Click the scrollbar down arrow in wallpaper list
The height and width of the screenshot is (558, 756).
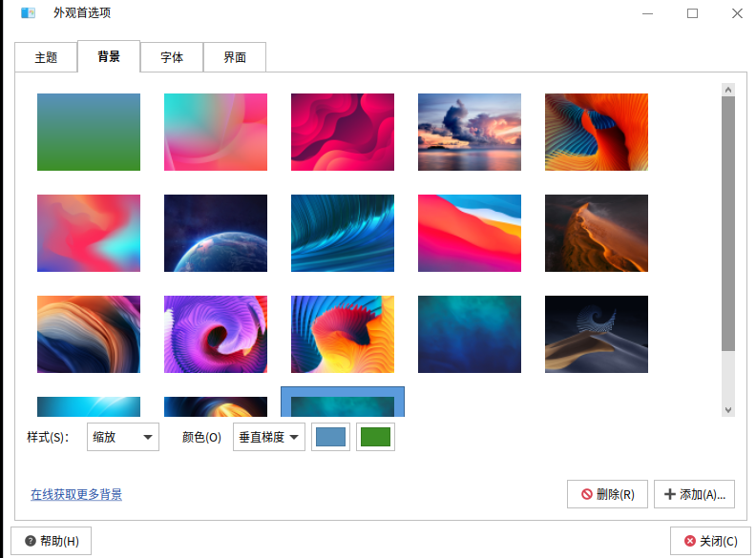(x=728, y=409)
